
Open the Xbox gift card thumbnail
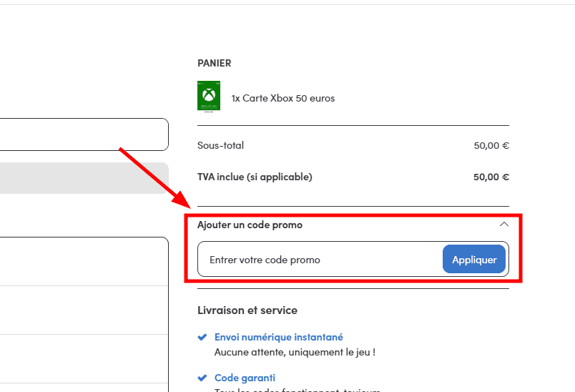pyautogui.click(x=209, y=96)
